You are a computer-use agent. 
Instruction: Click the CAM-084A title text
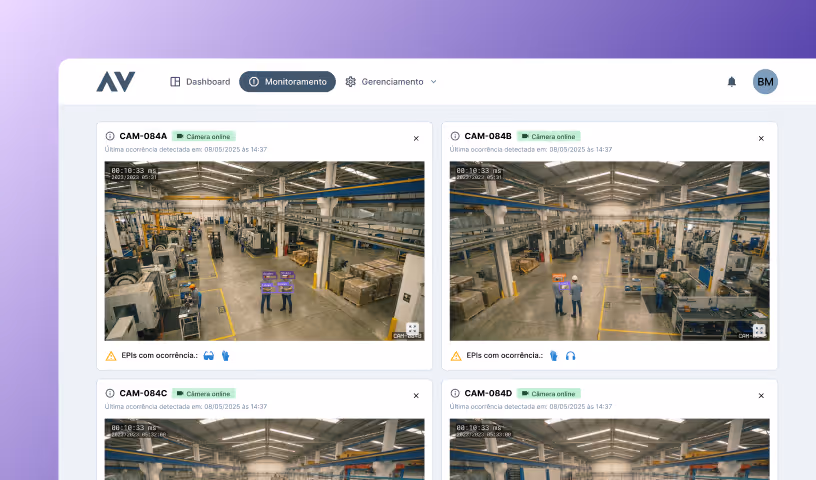pos(143,136)
